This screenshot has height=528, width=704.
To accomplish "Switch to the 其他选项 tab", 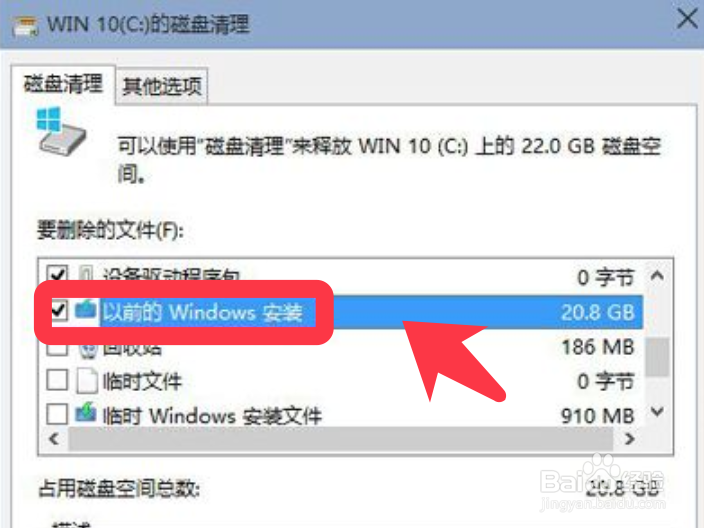I will point(162,86).
